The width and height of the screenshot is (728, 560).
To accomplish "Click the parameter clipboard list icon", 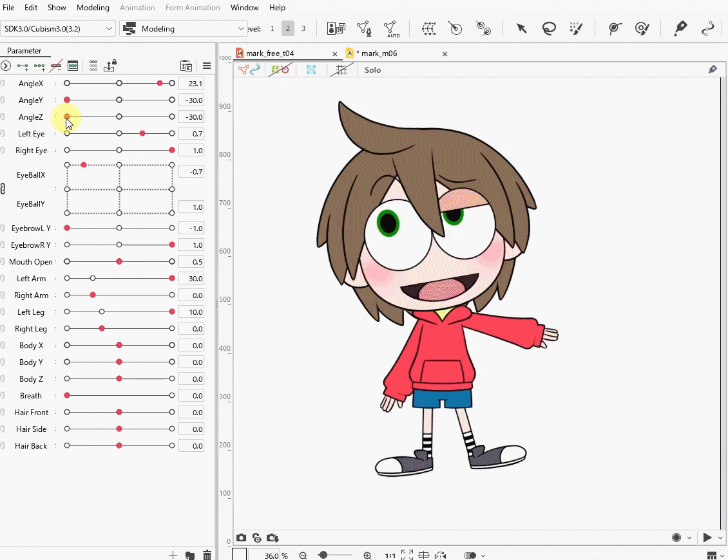I will (186, 66).
